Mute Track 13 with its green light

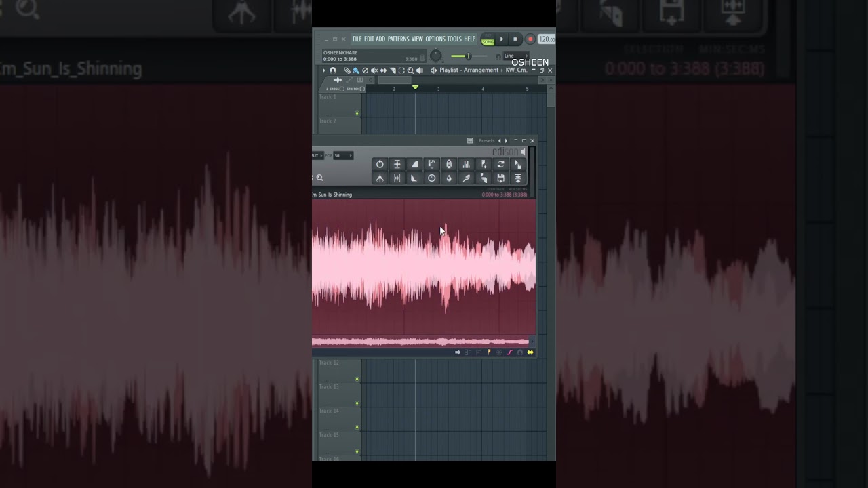pos(357,403)
